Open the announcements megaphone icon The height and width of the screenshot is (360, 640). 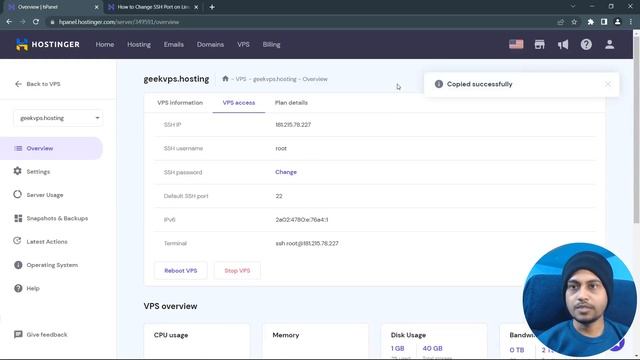pos(563,44)
